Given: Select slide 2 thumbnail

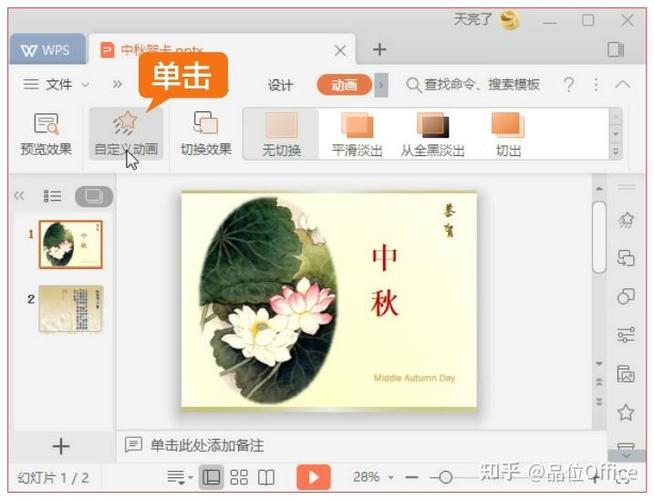Looking at the screenshot, I should 70,309.
